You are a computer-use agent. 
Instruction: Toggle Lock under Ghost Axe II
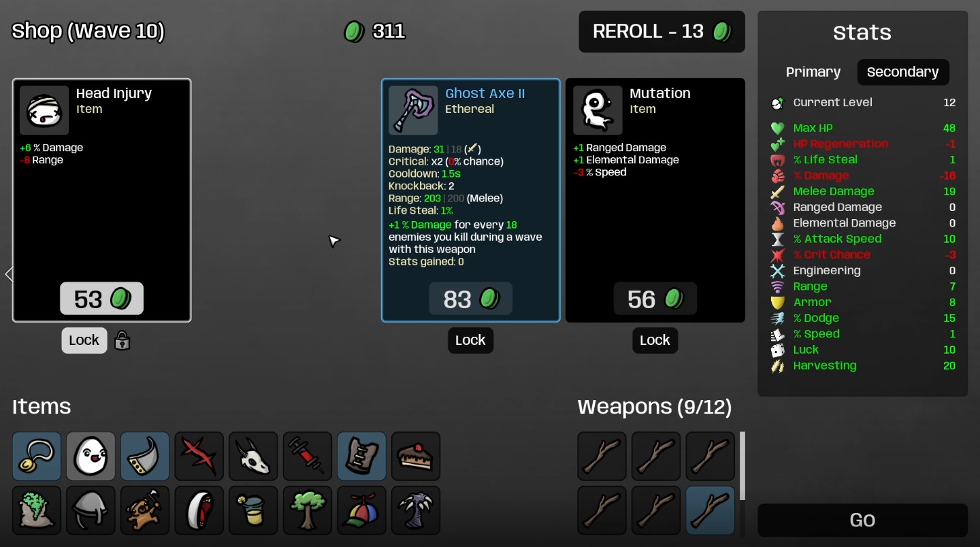[470, 340]
